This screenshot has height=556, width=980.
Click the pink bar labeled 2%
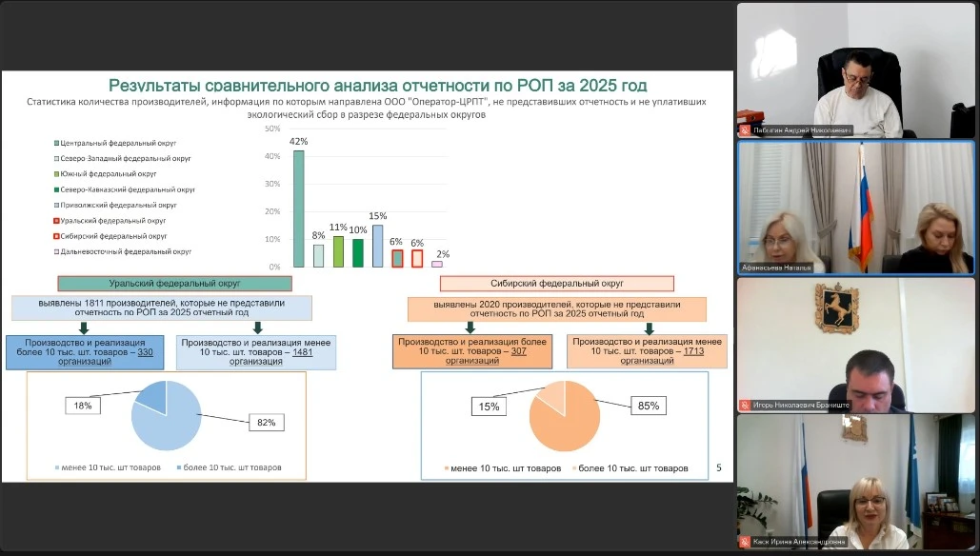coord(437,265)
